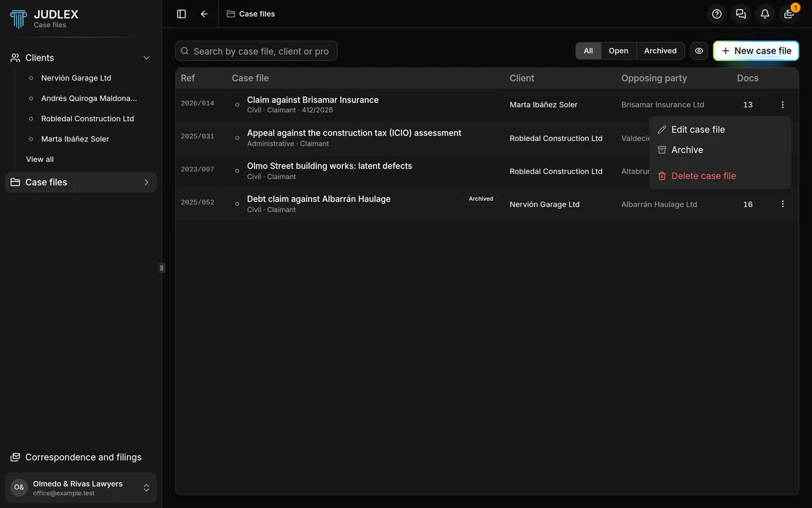This screenshot has width=812, height=508.
Task: Click the Case files breadcrumb label
Action: (257, 14)
